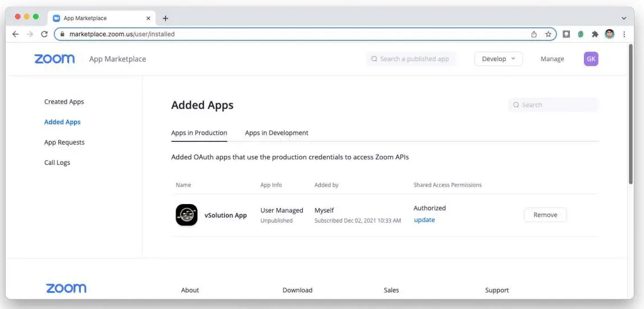644x309 pixels.
Task: Bookmark this page with the star icon
Action: pyautogui.click(x=548, y=34)
